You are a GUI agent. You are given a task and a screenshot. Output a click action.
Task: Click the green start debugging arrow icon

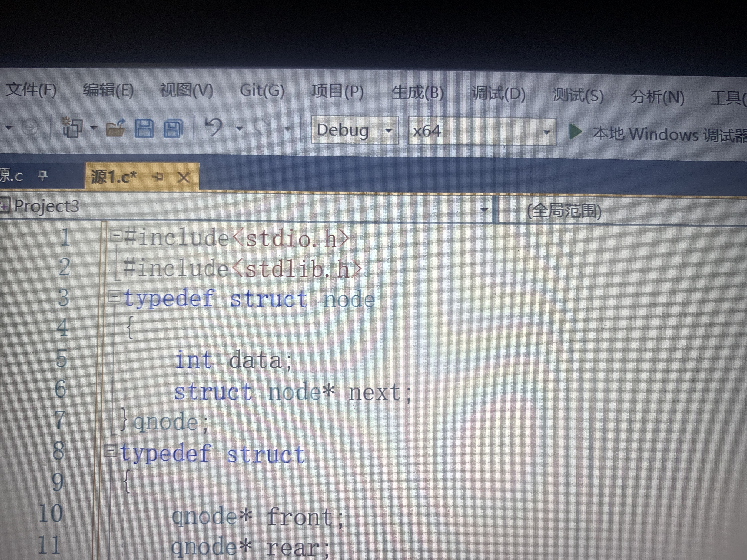point(575,132)
